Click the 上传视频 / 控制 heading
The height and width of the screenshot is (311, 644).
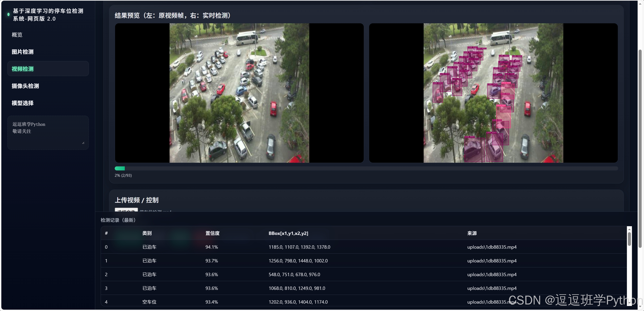[x=137, y=200]
